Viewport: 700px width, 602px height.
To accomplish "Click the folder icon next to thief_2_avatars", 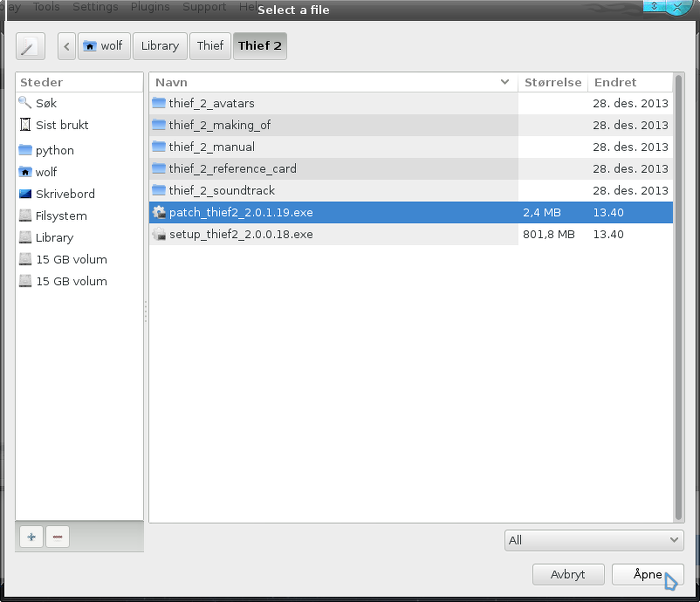I will pyautogui.click(x=158, y=103).
